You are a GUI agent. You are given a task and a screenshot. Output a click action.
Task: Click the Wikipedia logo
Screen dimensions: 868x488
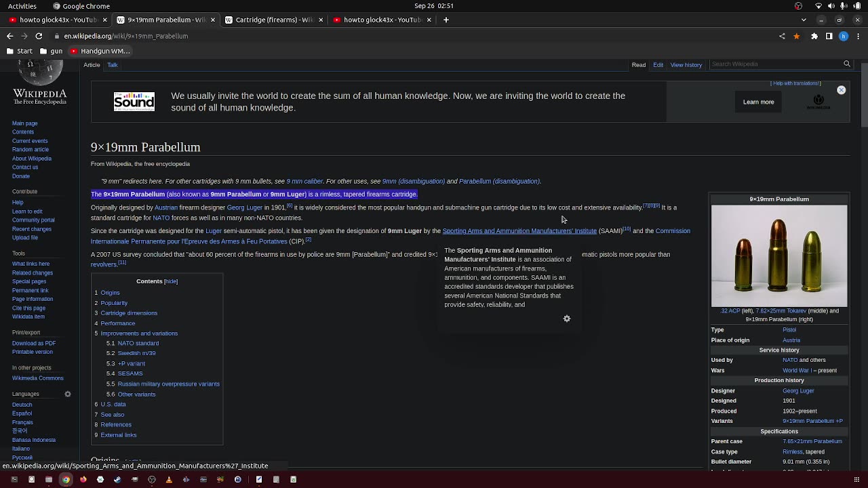[x=40, y=83]
